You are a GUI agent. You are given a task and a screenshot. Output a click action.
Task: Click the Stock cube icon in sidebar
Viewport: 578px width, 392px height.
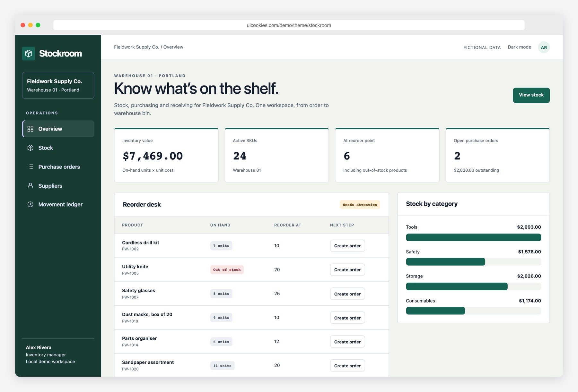[x=31, y=148]
